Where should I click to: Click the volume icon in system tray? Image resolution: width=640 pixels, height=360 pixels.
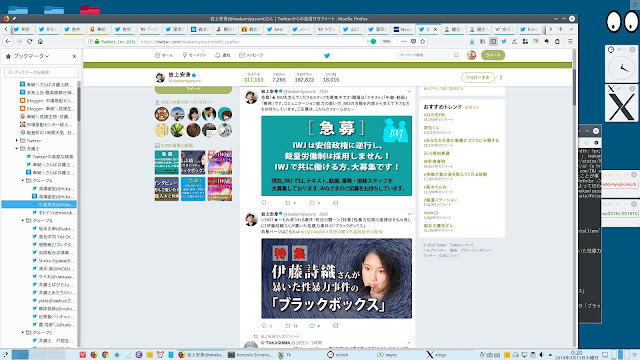pos(541,355)
